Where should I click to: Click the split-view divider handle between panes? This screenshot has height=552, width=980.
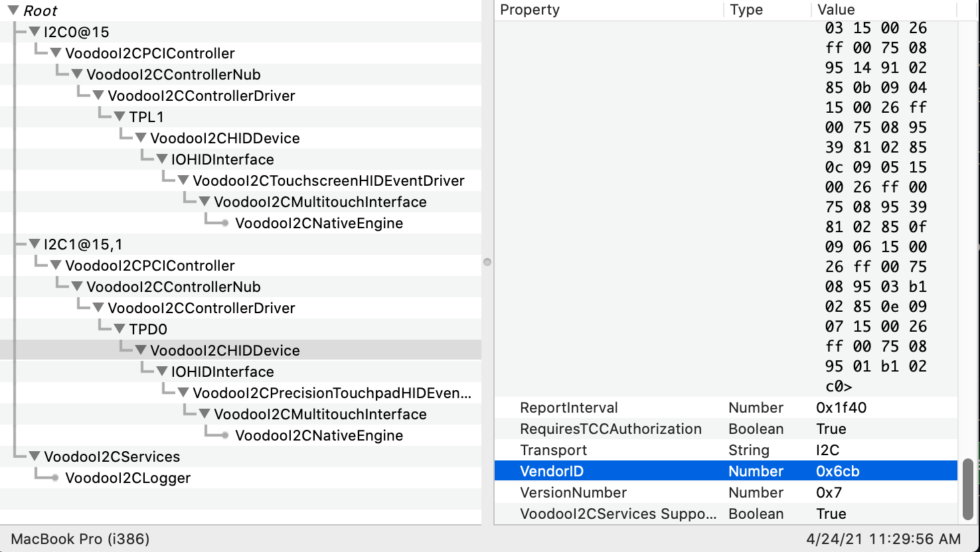[488, 262]
